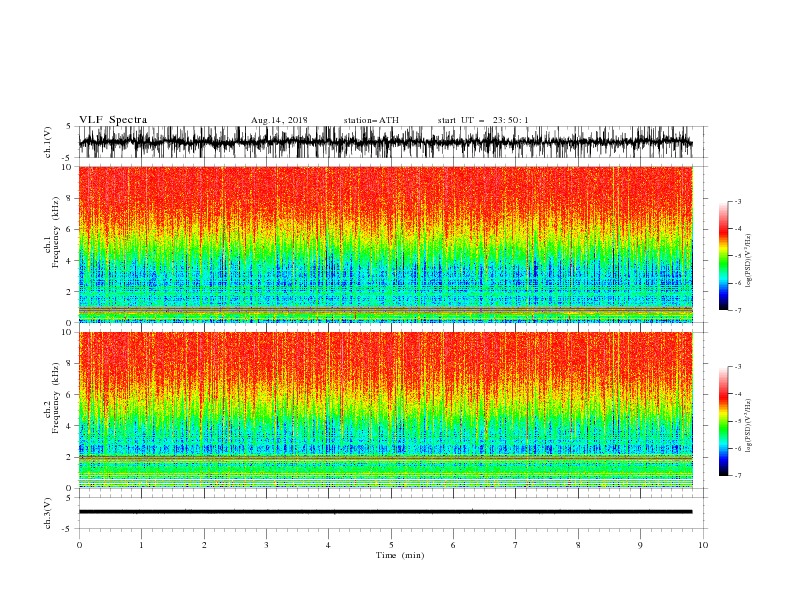Click inside the ch.1 spectrogram panel
This screenshot has height=612, width=792.
pos(385,244)
